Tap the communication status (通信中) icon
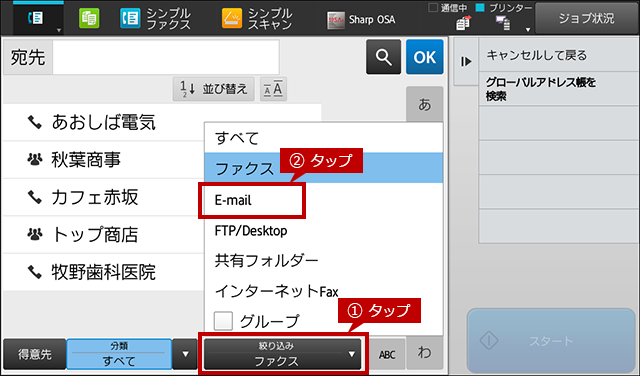 click(463, 23)
